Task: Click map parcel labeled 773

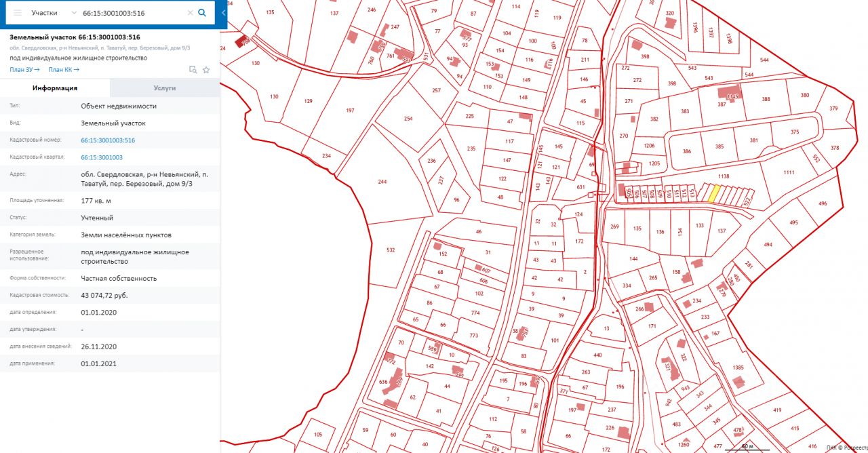Action: 473,336
